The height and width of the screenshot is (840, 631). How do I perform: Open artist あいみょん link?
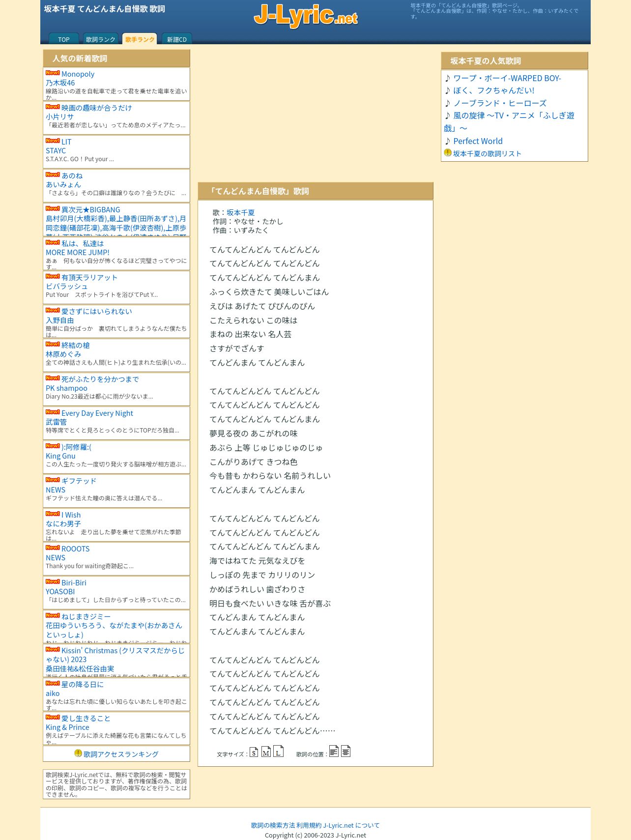coord(63,185)
